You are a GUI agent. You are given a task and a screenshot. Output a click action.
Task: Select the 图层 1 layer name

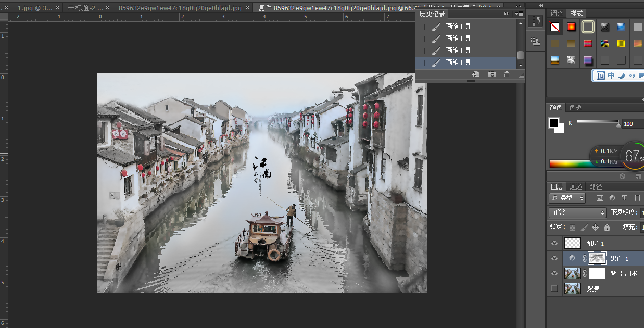tap(595, 243)
